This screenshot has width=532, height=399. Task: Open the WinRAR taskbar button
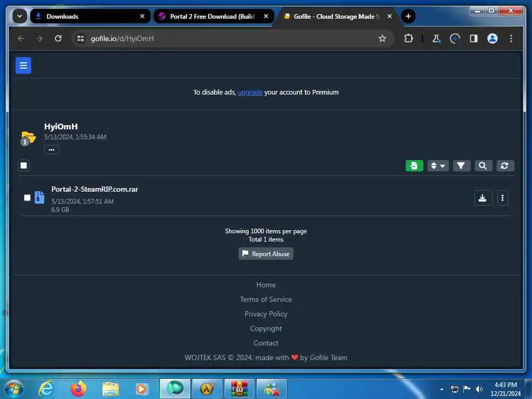pos(239,389)
